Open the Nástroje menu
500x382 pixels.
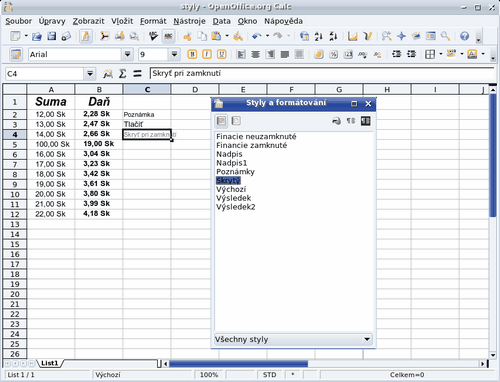[x=189, y=21]
